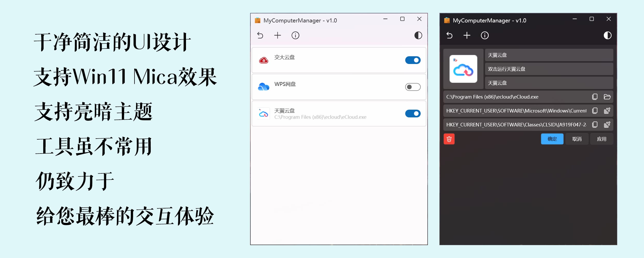Select the 交大云盘 list entry name
644x258 pixels.
tap(284, 57)
